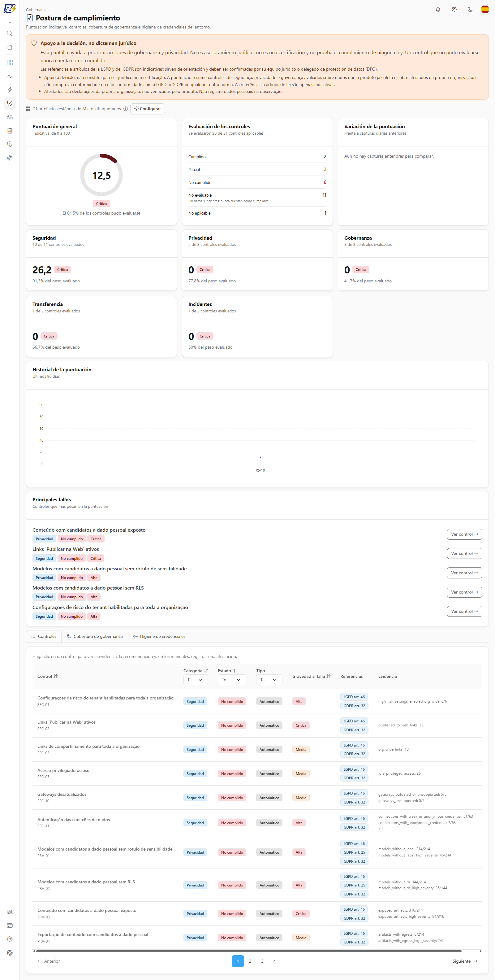
Task: Toggle dark mode with the moon icon
Action: (470, 10)
